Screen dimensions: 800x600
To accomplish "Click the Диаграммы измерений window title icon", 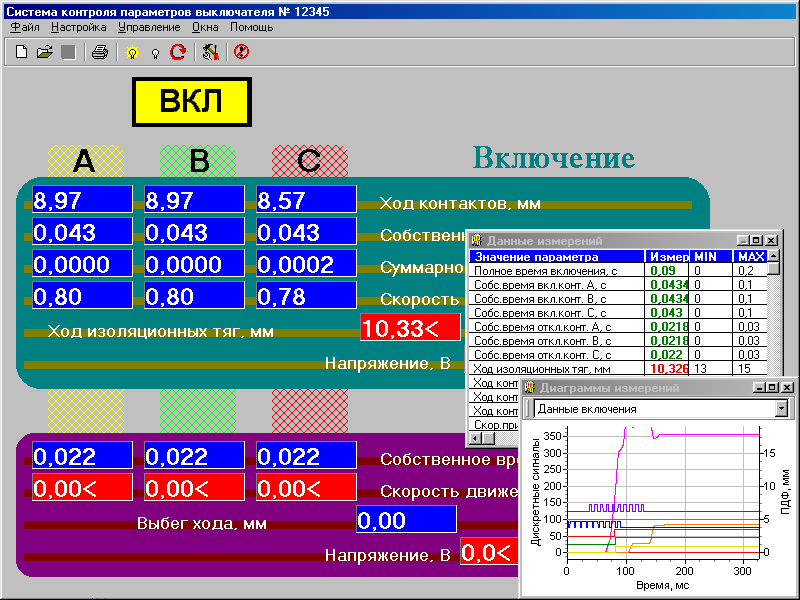I will [530, 387].
